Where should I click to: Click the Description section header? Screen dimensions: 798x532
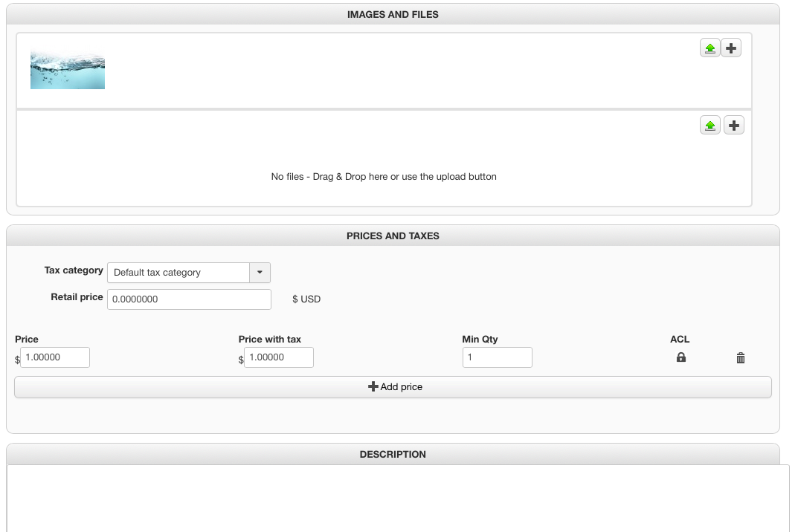coord(393,454)
